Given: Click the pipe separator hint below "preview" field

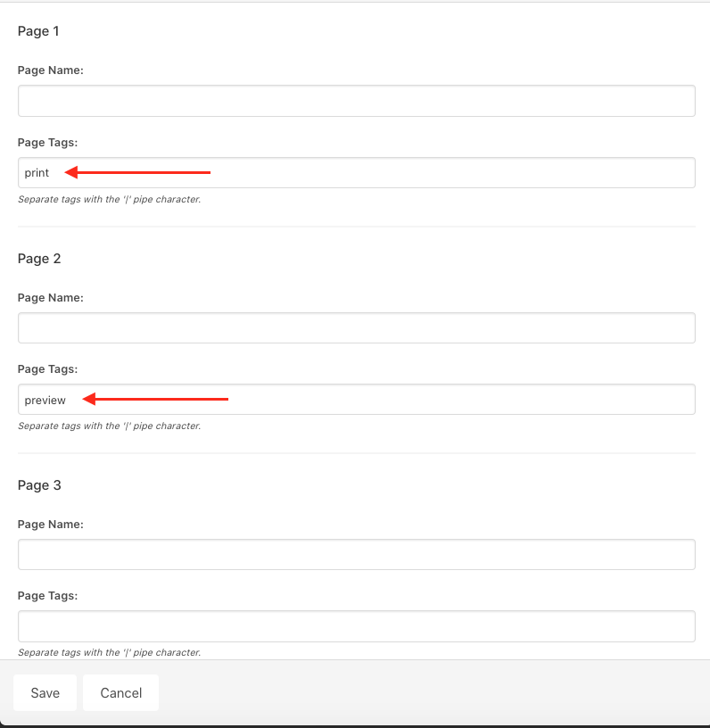Looking at the screenshot, I should coord(110,426).
